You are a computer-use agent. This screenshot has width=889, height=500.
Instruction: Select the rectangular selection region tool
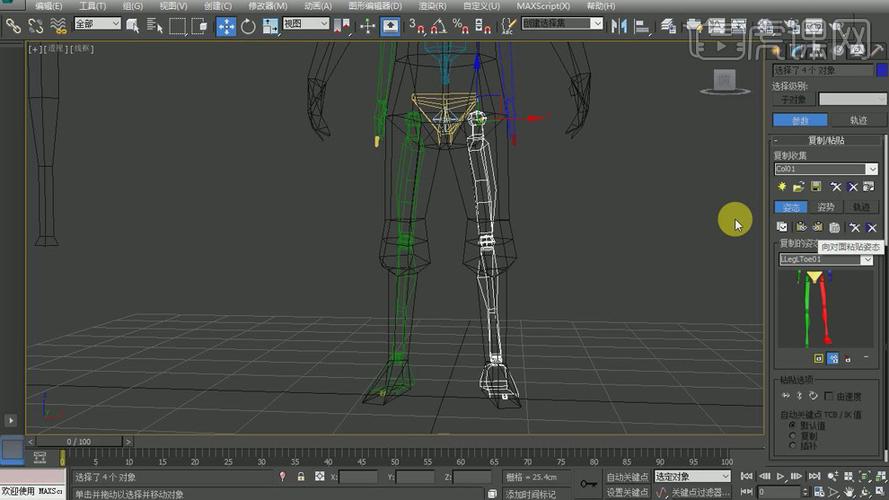tap(177, 25)
